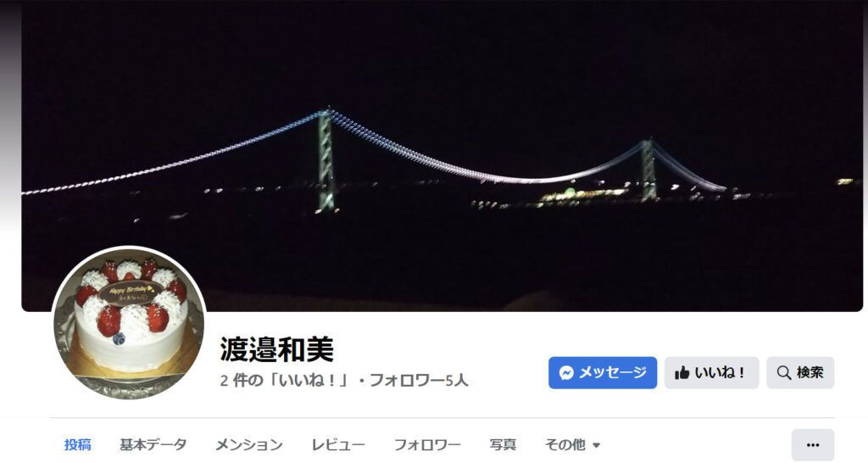
Task: Open the フォロワー5人 link
Action: 419,381
